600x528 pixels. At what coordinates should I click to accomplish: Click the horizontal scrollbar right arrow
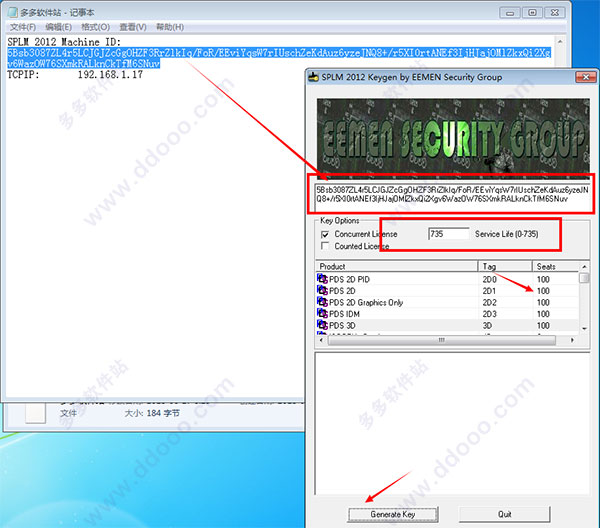pos(572,340)
